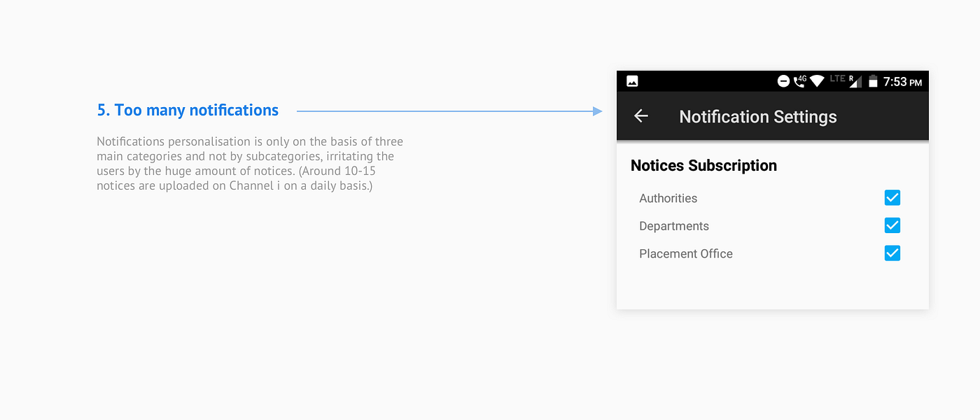The image size is (980, 420).
Task: Tap the Wi-Fi signal icon
Action: 817,80
